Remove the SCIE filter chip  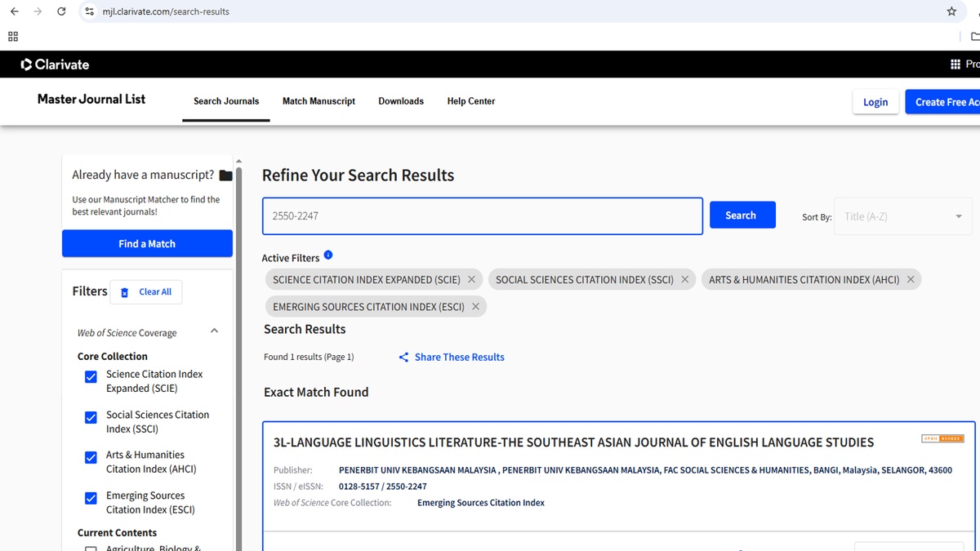tap(471, 279)
